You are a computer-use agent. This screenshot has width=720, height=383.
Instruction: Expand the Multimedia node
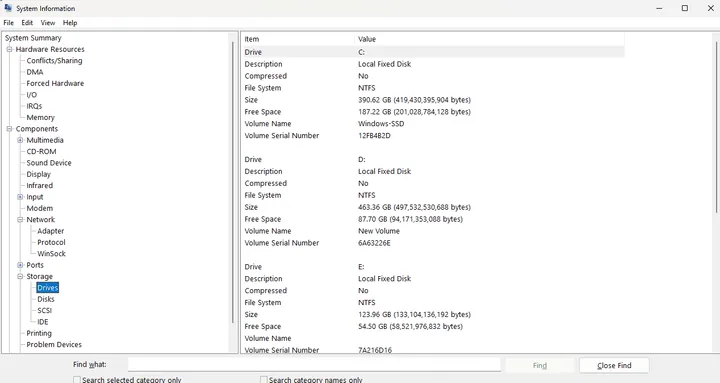pyautogui.click(x=20, y=140)
